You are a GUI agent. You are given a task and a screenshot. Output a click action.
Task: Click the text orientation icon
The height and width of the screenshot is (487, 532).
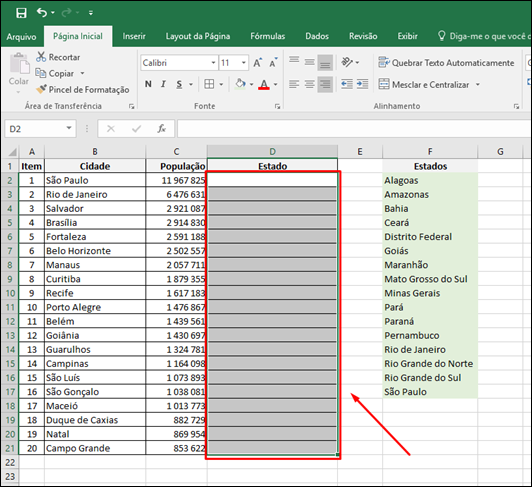pyautogui.click(x=347, y=62)
